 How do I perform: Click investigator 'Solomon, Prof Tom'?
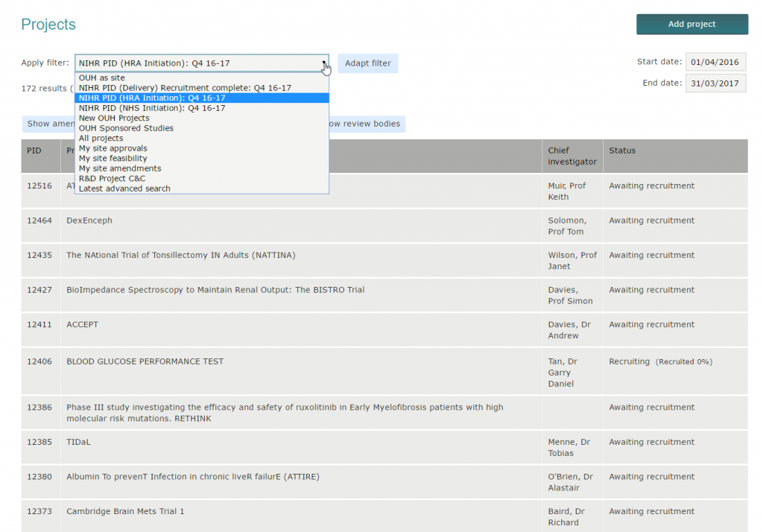(x=567, y=226)
